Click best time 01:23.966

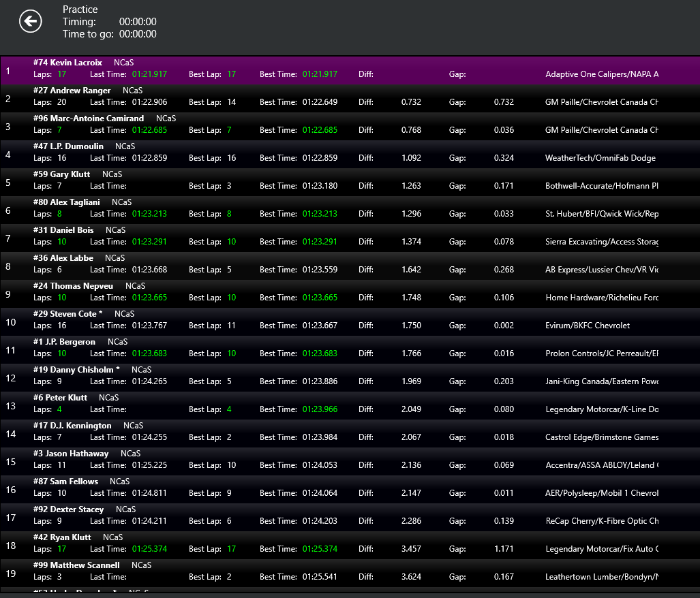pos(320,409)
